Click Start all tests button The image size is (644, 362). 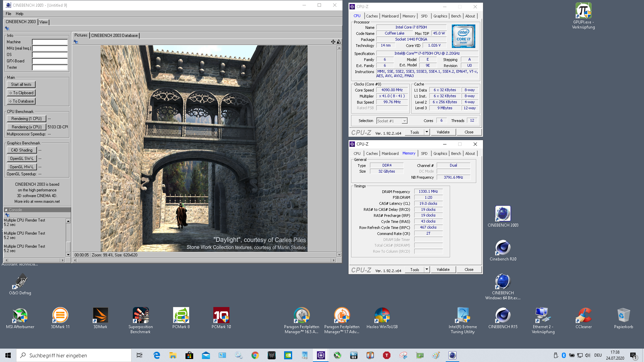(x=21, y=84)
